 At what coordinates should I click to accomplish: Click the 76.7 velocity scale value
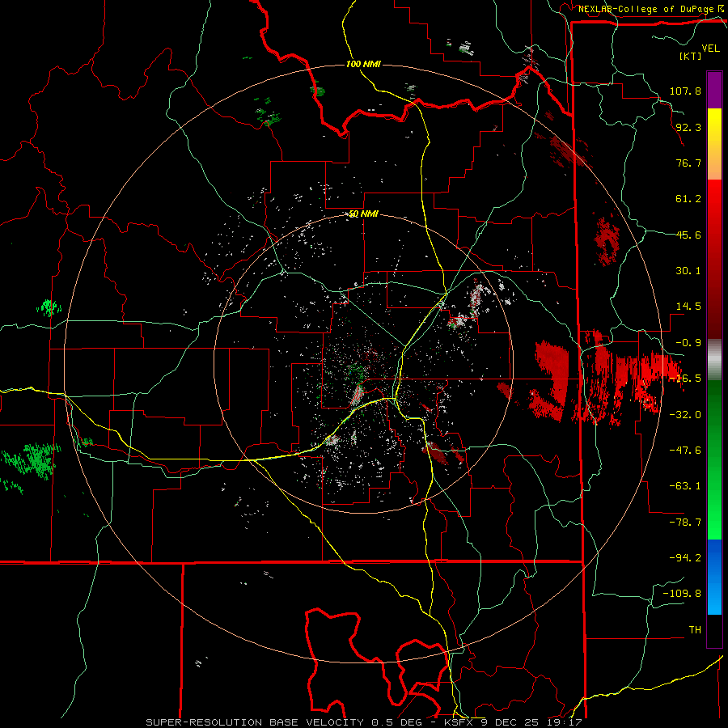(x=688, y=163)
